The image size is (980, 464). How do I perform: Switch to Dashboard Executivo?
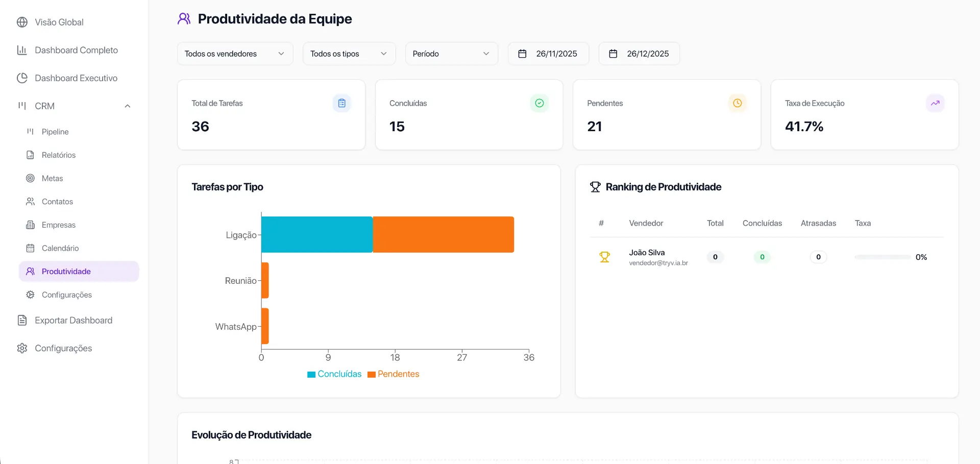(x=76, y=78)
